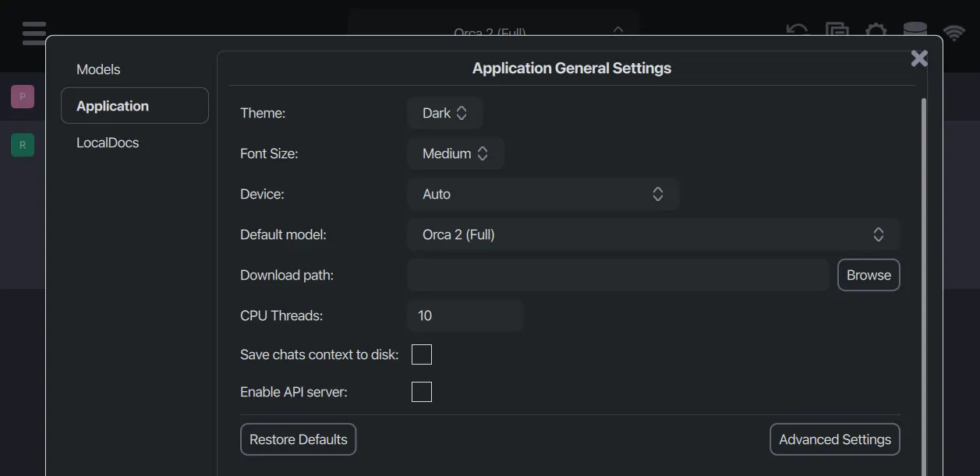This screenshot has height=476, width=980.
Task: Open the Device dropdown set to Auto
Action: click(543, 194)
